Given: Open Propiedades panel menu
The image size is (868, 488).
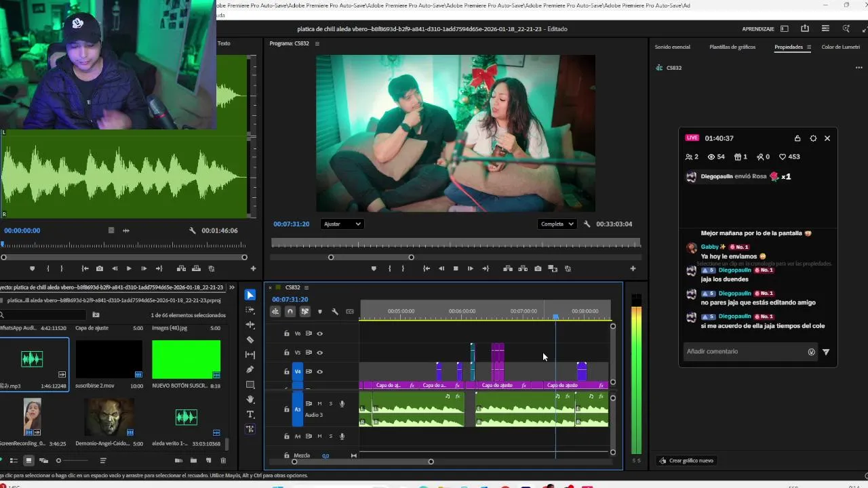Looking at the screenshot, I should (x=808, y=47).
